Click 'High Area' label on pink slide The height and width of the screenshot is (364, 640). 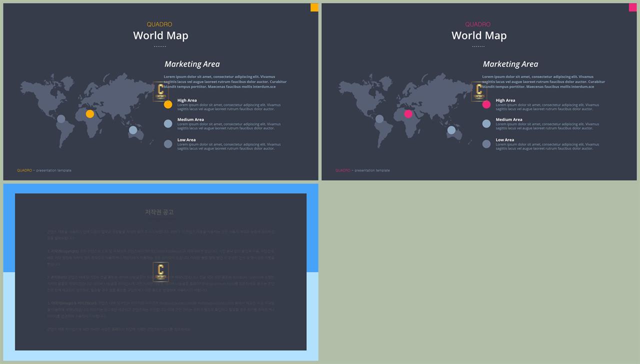505,100
